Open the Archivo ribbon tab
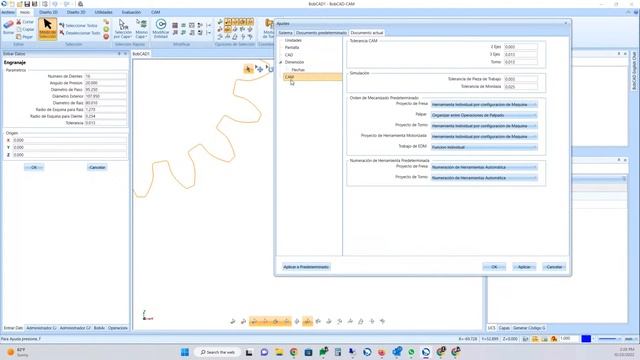Viewport: 640px width, 360px height. click(x=8, y=12)
